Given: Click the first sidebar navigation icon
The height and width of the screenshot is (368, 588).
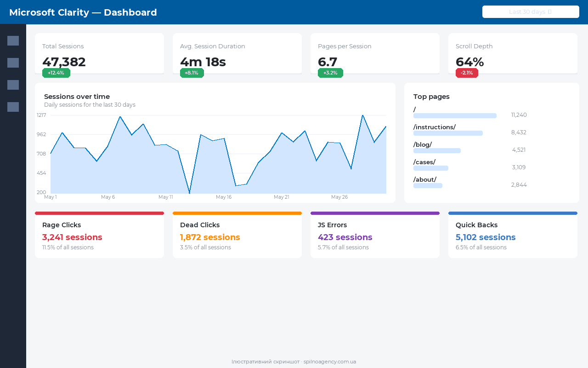Looking at the screenshot, I should pyautogui.click(x=13, y=41).
